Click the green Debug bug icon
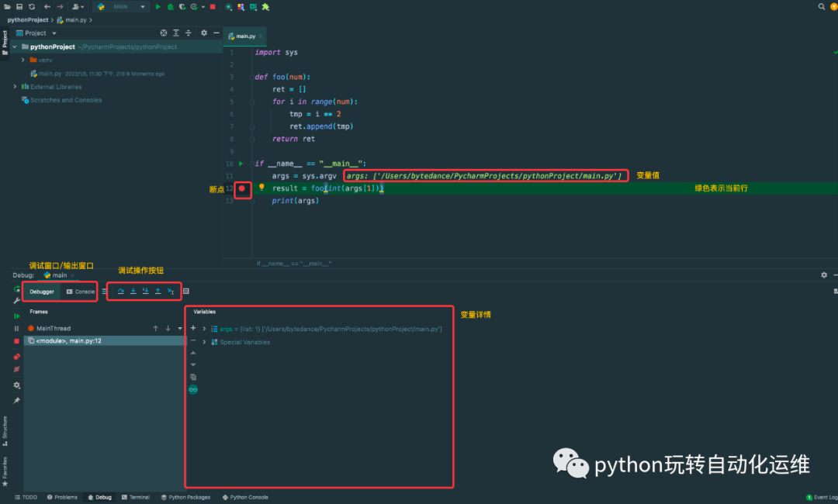838x504 pixels. pyautogui.click(x=170, y=7)
